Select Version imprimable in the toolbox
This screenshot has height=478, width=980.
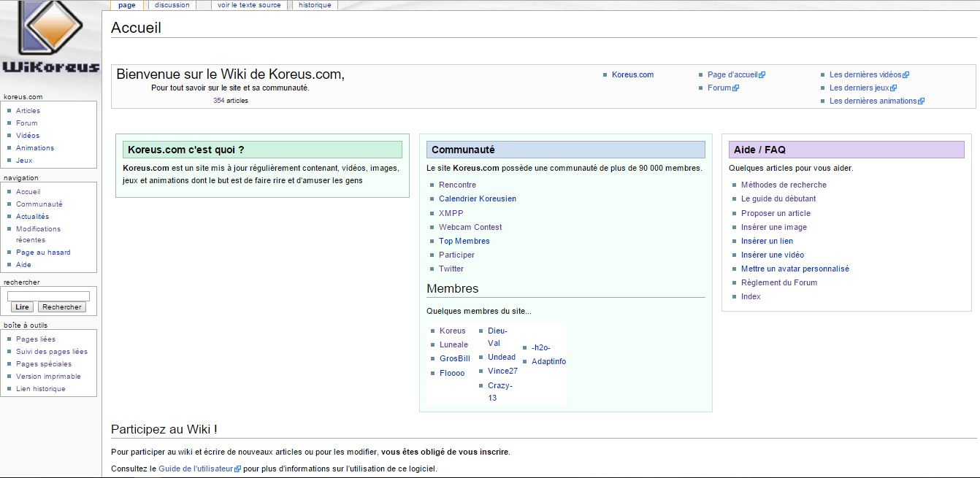tap(48, 377)
